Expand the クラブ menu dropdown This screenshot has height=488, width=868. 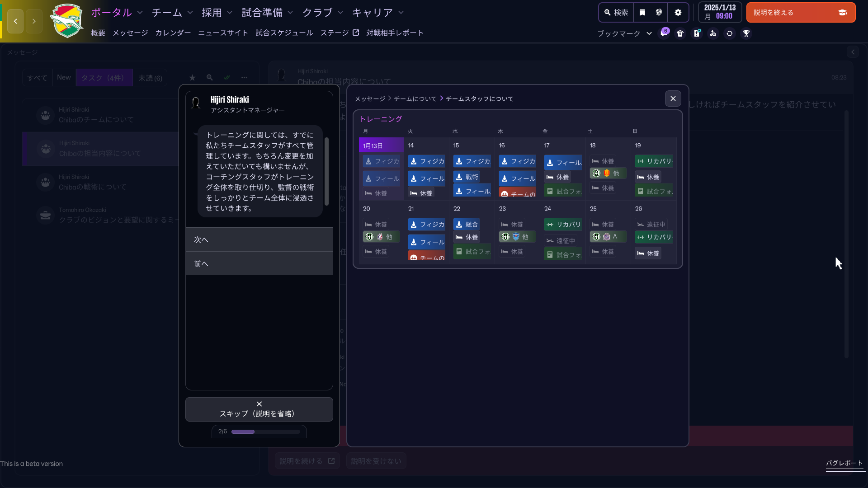pyautogui.click(x=340, y=13)
